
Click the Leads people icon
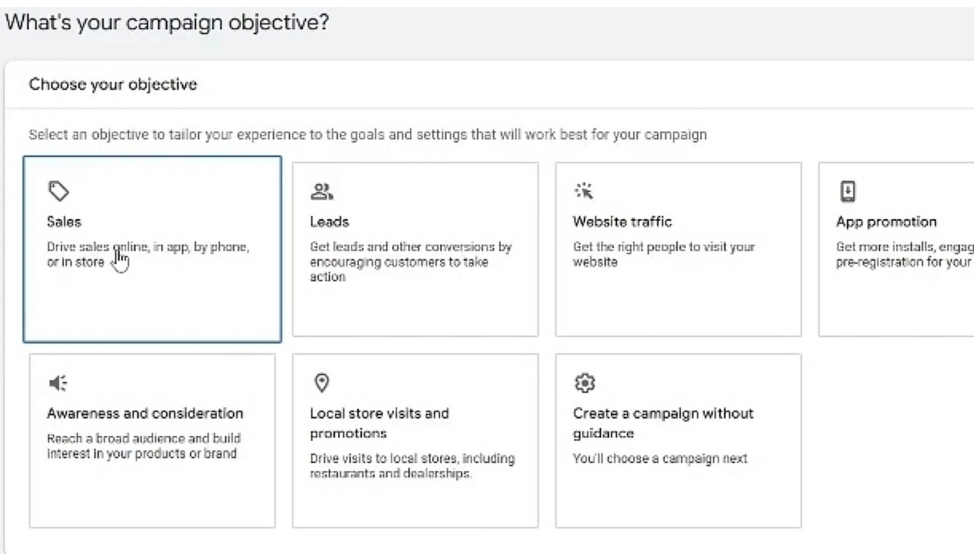pyautogui.click(x=321, y=192)
